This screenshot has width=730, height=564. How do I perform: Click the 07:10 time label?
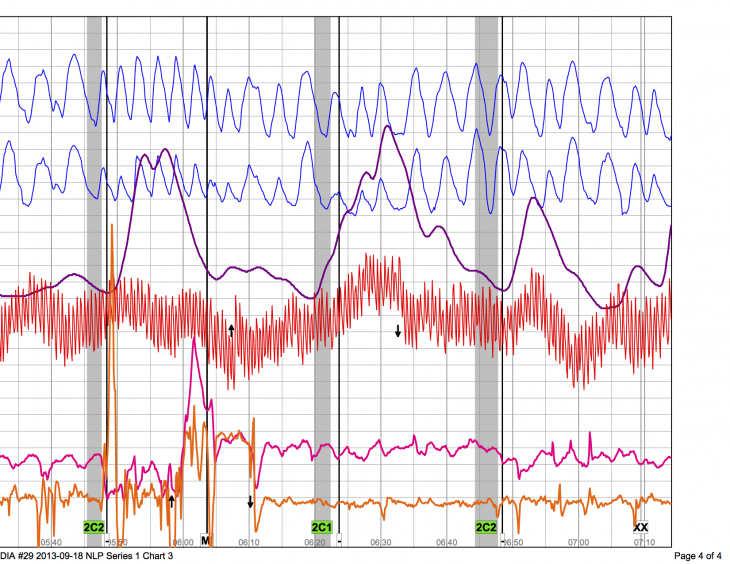pos(645,541)
